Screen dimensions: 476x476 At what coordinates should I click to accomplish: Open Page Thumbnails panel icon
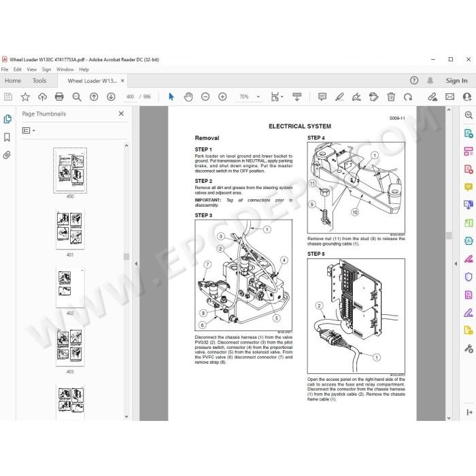pos(7,119)
